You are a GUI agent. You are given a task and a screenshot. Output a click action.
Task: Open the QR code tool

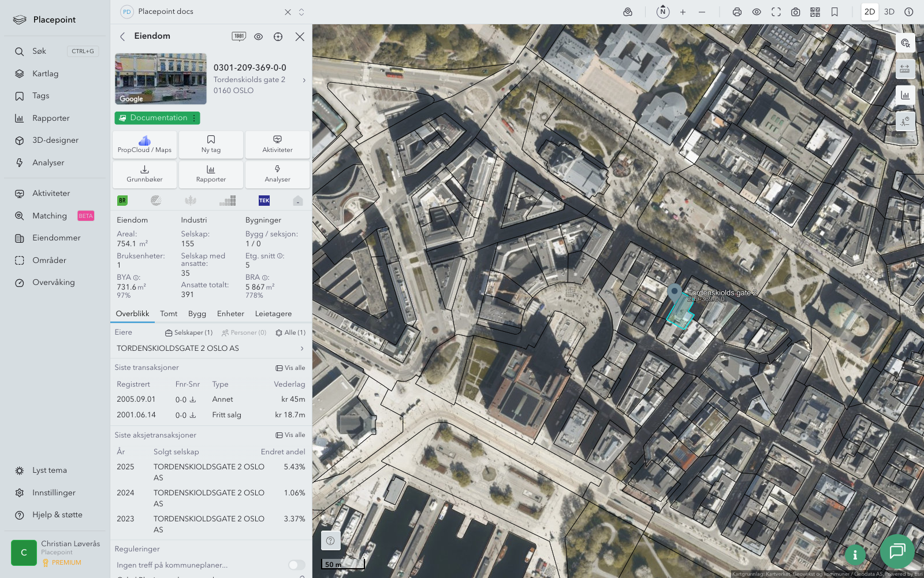click(x=815, y=12)
